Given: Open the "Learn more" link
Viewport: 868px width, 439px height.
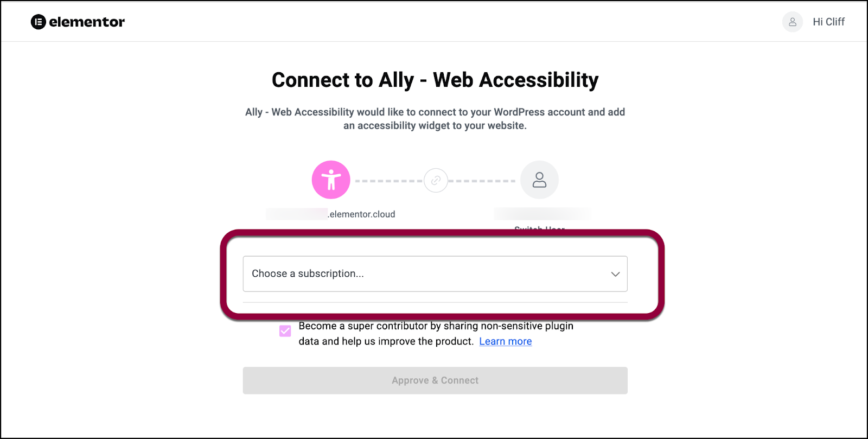Looking at the screenshot, I should (x=505, y=341).
